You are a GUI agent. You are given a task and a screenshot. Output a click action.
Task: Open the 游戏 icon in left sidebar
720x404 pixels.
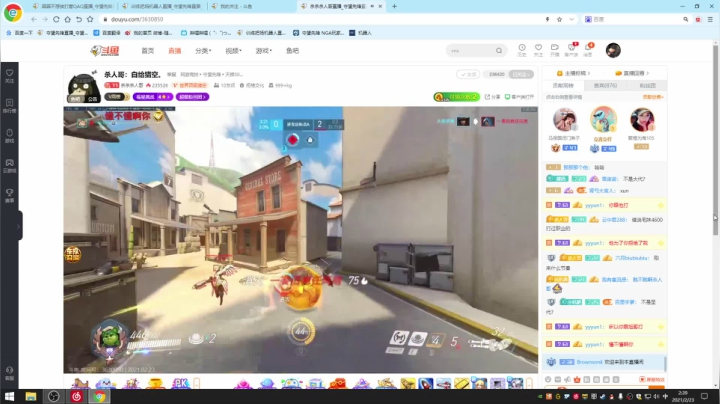coord(10,135)
